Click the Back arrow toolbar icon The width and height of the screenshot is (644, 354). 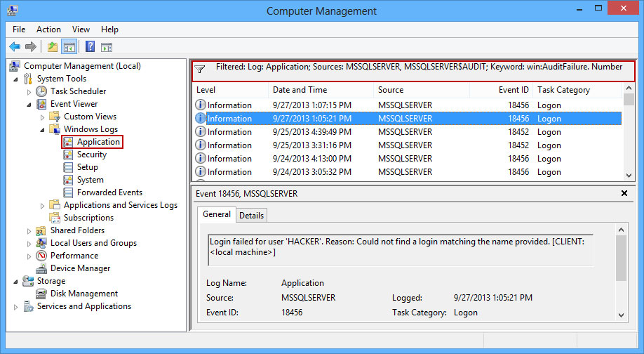(x=15, y=47)
